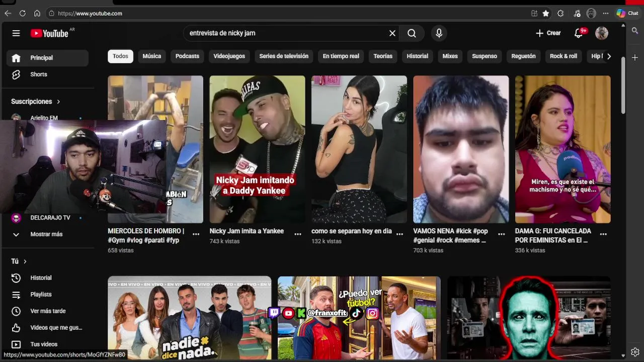Open Shorts in the sidebar
The height and width of the screenshot is (362, 644).
[x=48, y=74]
